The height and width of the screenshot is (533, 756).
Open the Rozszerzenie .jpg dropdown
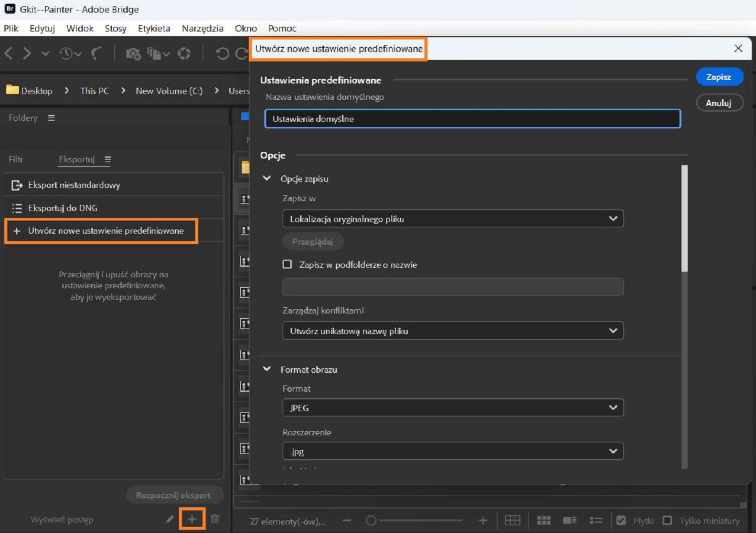point(453,451)
